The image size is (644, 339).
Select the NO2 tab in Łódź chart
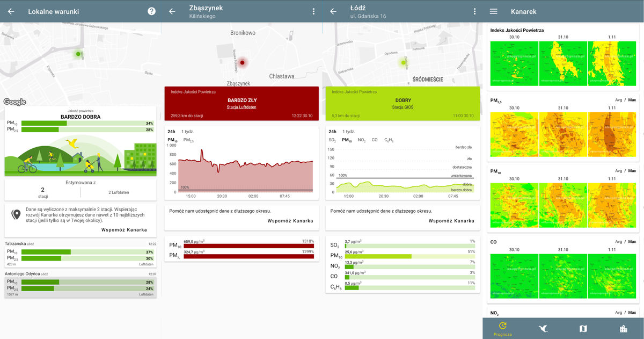pos(361,140)
